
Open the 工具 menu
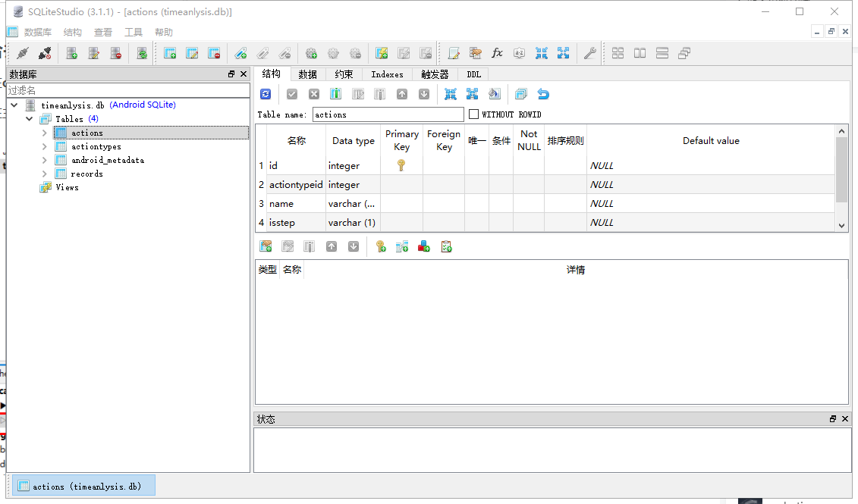click(x=133, y=33)
